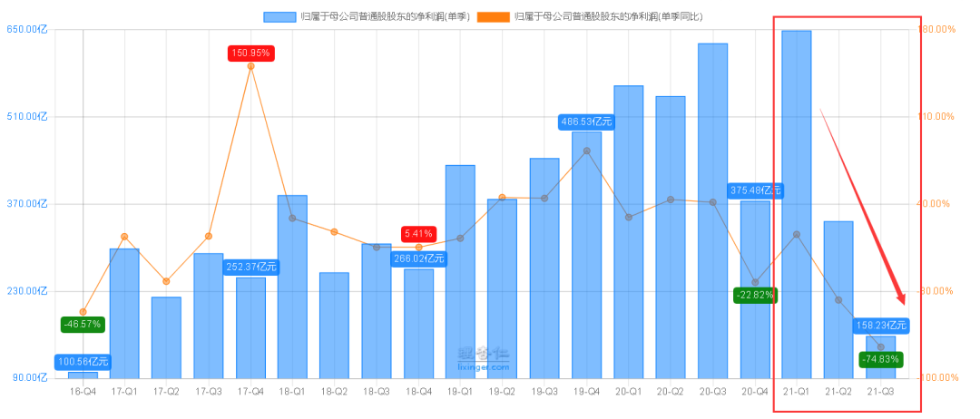The image size is (980, 419).
Task: Click the 18-Q1 axis label
Action: coord(292,391)
